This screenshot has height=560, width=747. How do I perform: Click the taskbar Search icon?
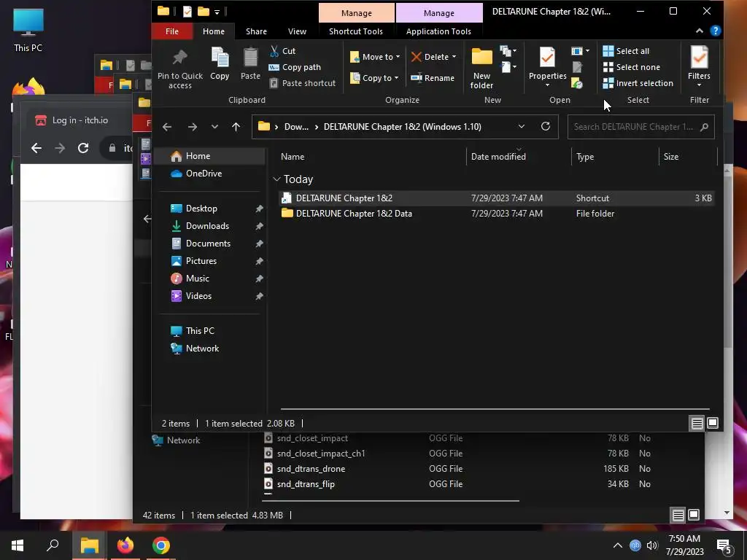(53, 545)
